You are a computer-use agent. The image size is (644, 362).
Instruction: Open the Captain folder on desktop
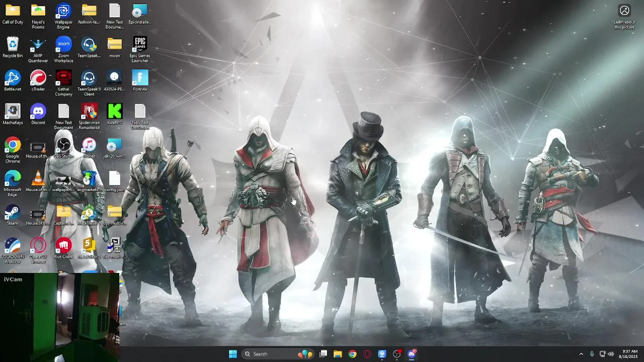coord(63,215)
